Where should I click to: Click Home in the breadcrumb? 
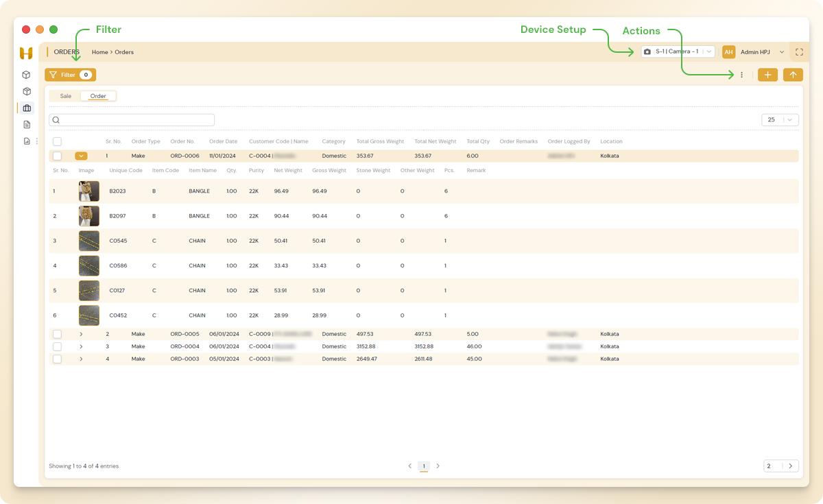click(100, 52)
